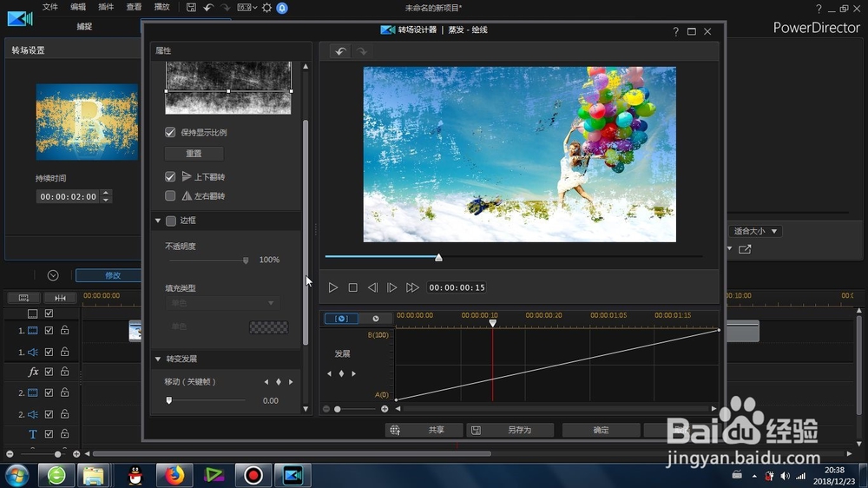
Task: Enable 左右翻转 flip horizontal checkbox
Action: click(x=170, y=195)
